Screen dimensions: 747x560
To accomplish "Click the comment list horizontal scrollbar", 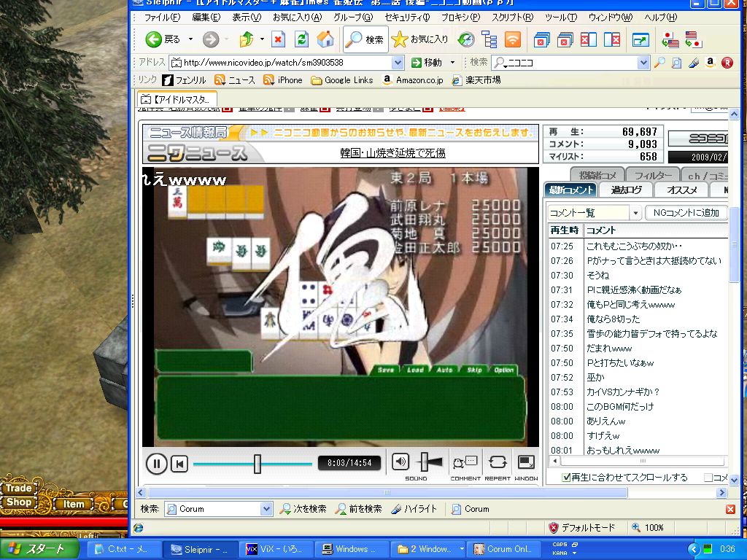I will pyautogui.click(x=643, y=461).
